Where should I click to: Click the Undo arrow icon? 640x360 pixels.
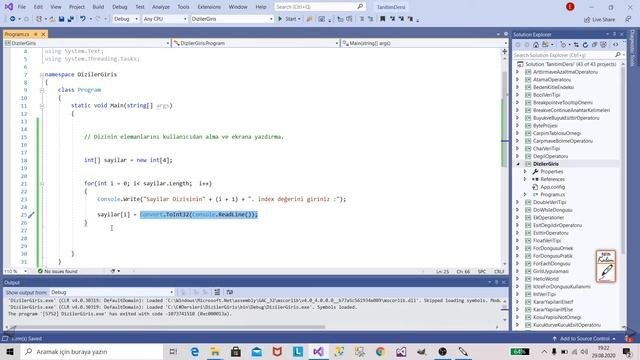83,19
